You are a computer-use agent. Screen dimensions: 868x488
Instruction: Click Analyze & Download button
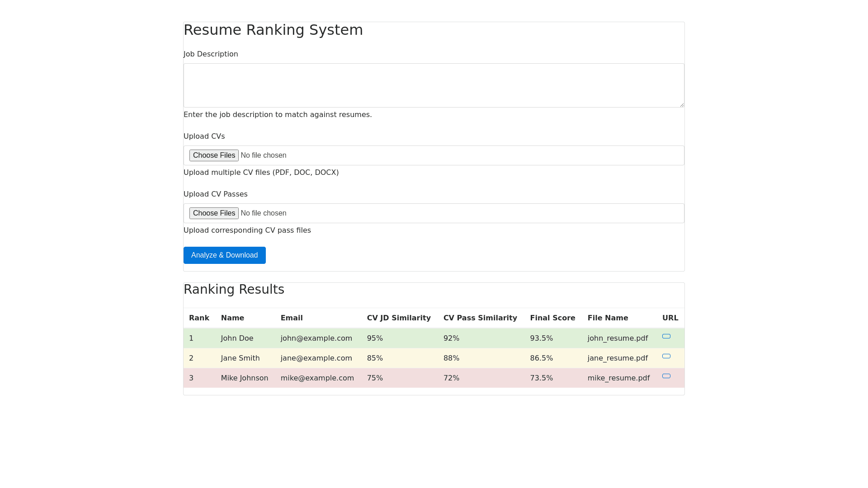[x=224, y=255]
